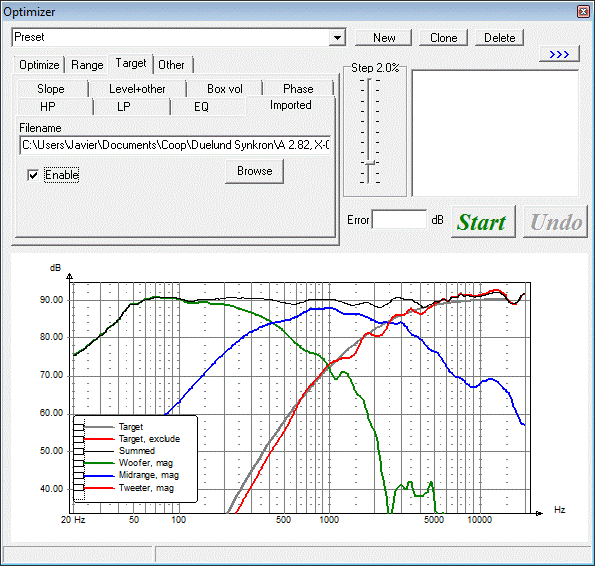Open the Preset dropdown arrow

pos(337,38)
